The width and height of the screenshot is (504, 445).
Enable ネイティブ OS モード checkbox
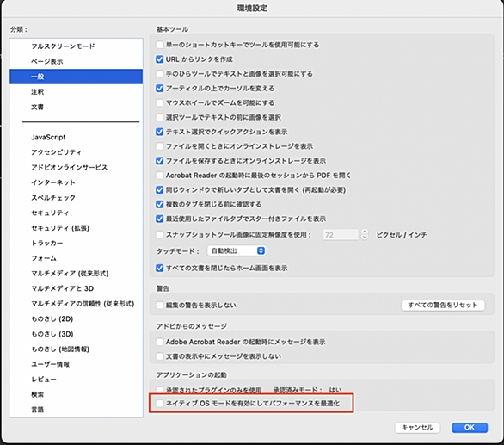(x=159, y=403)
